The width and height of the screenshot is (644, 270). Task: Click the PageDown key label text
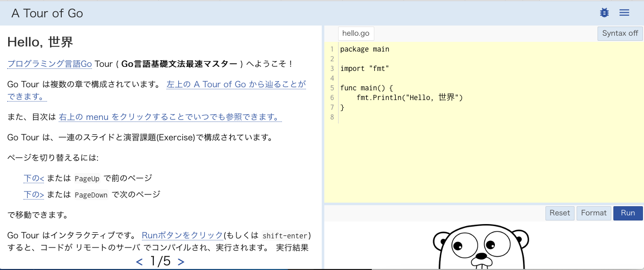click(91, 195)
